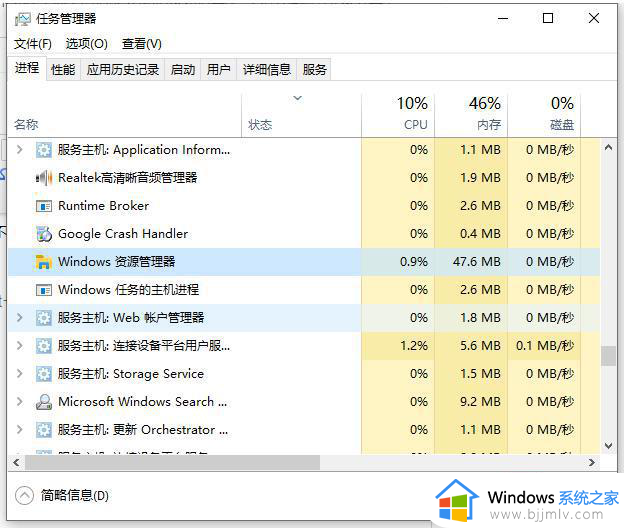Click the 1.2% CPU value
The width and height of the screenshot is (624, 528).
pos(414,346)
